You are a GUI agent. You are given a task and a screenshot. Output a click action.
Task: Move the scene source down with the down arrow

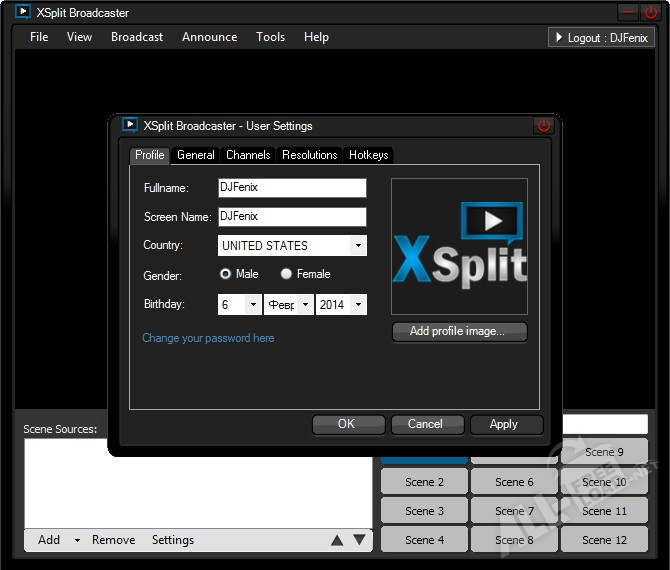click(x=359, y=540)
